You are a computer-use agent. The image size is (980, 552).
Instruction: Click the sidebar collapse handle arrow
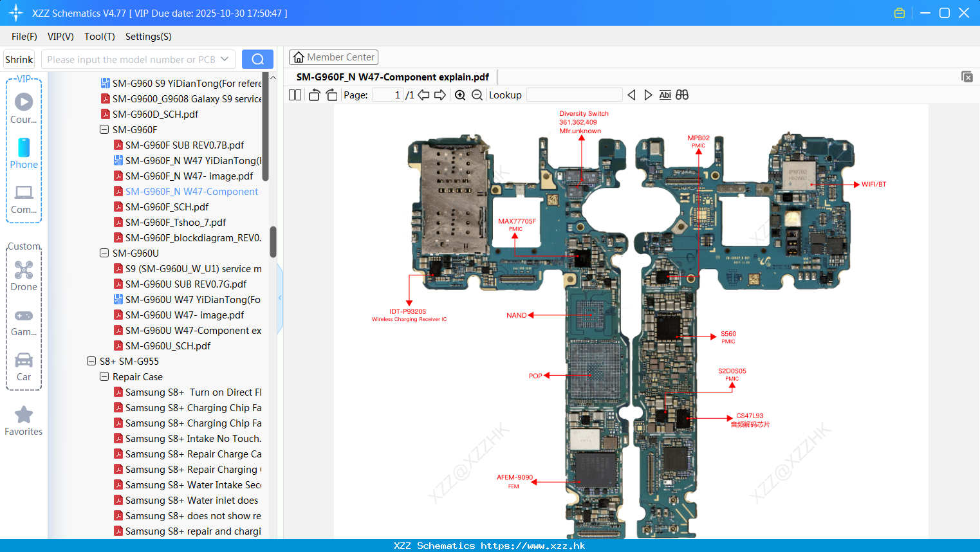(280, 298)
